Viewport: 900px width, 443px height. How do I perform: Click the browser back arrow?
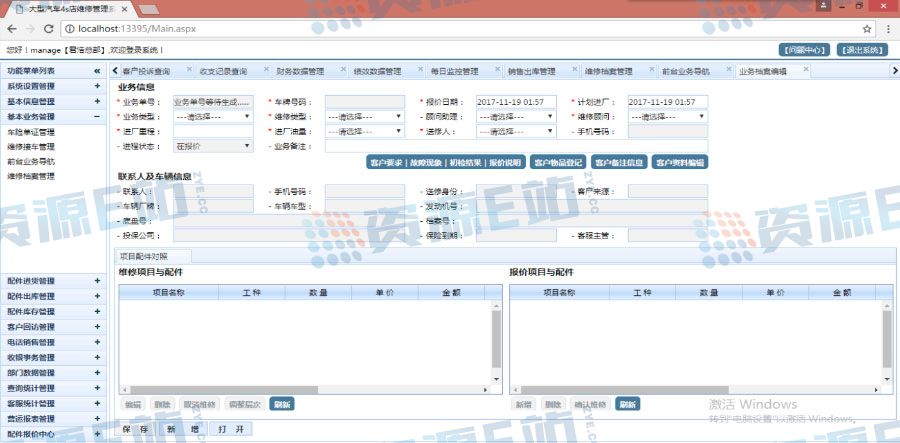coord(11,29)
